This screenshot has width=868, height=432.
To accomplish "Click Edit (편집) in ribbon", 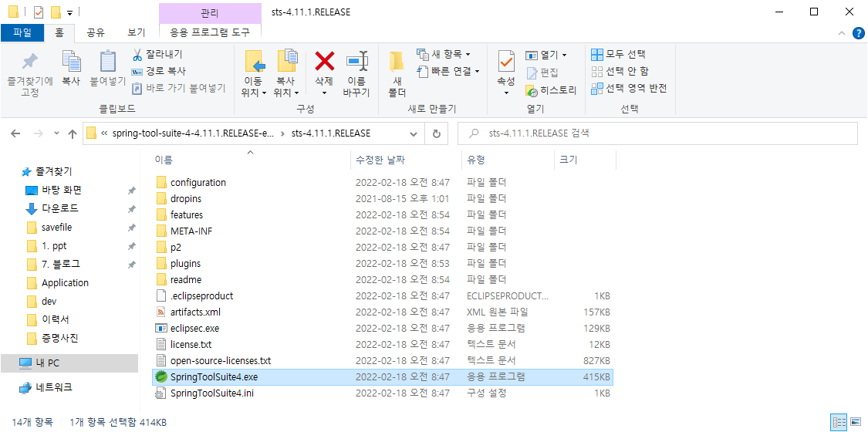I will tap(542, 73).
